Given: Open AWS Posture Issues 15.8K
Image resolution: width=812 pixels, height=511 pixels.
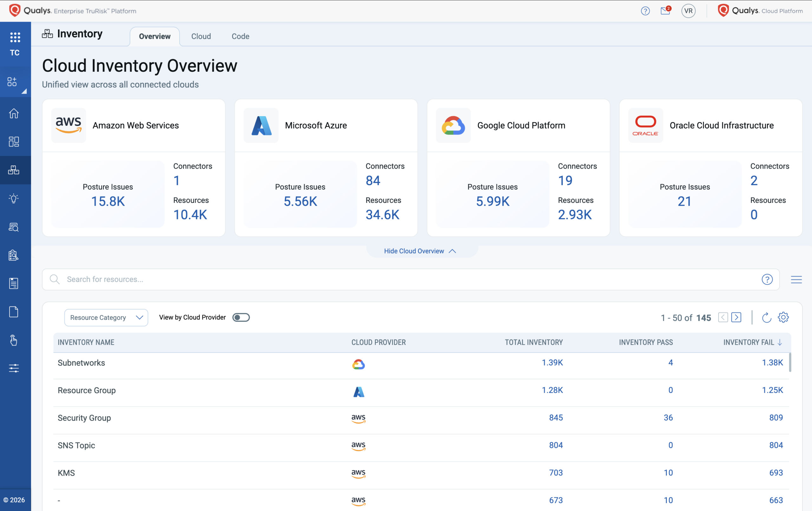Looking at the screenshot, I should tap(108, 202).
